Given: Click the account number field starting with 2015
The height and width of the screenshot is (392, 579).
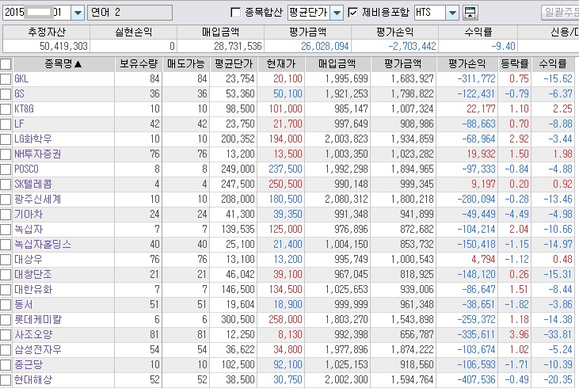Looking at the screenshot, I should point(36,13).
